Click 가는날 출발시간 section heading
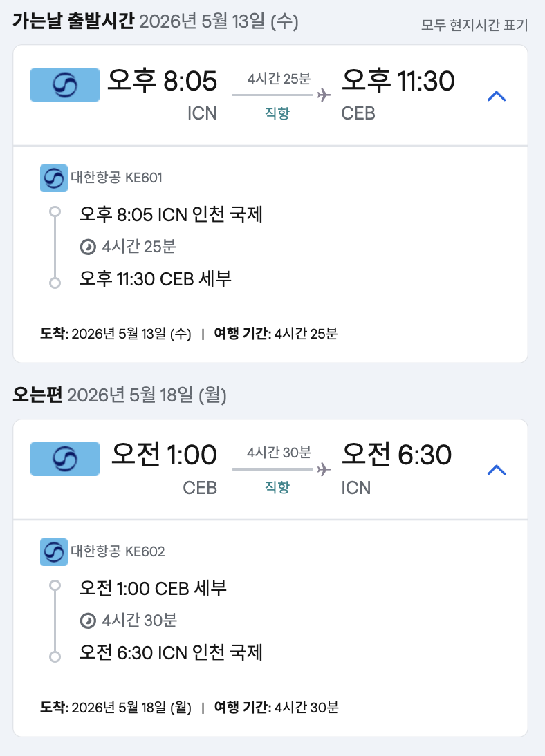Viewport: 545px width, 756px height. [73, 22]
